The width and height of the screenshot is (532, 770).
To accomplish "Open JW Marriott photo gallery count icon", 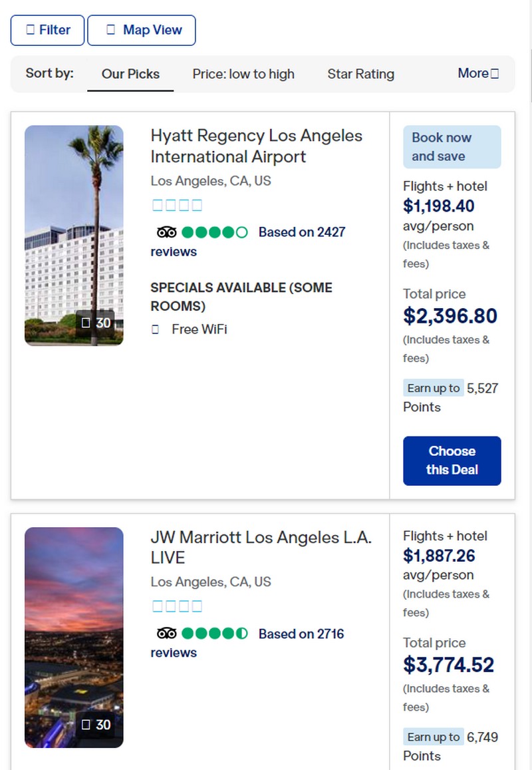I will tap(86, 724).
